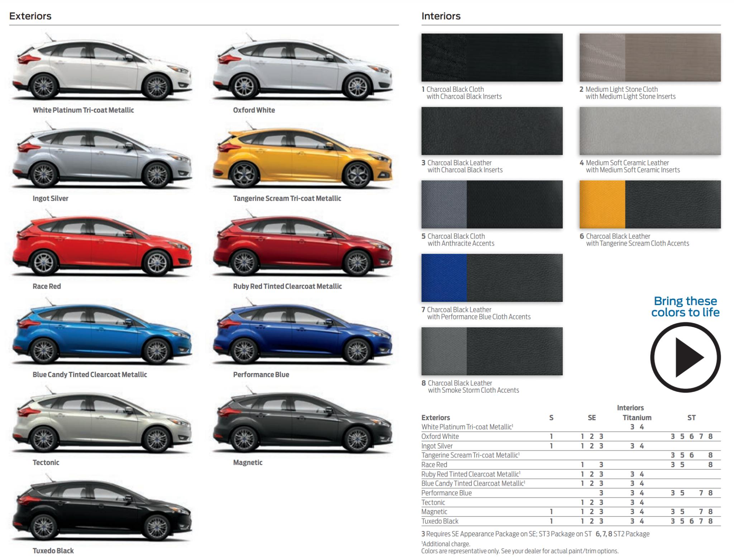Click the Ruby Red Tinted Clearcoat Metallic label
Image resolution: width=734 pixels, height=560 pixels.
pos(287,286)
